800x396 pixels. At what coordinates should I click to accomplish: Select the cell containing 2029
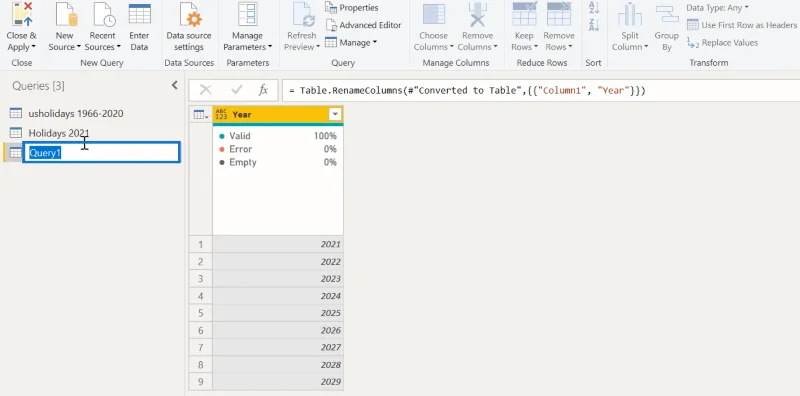(278, 382)
